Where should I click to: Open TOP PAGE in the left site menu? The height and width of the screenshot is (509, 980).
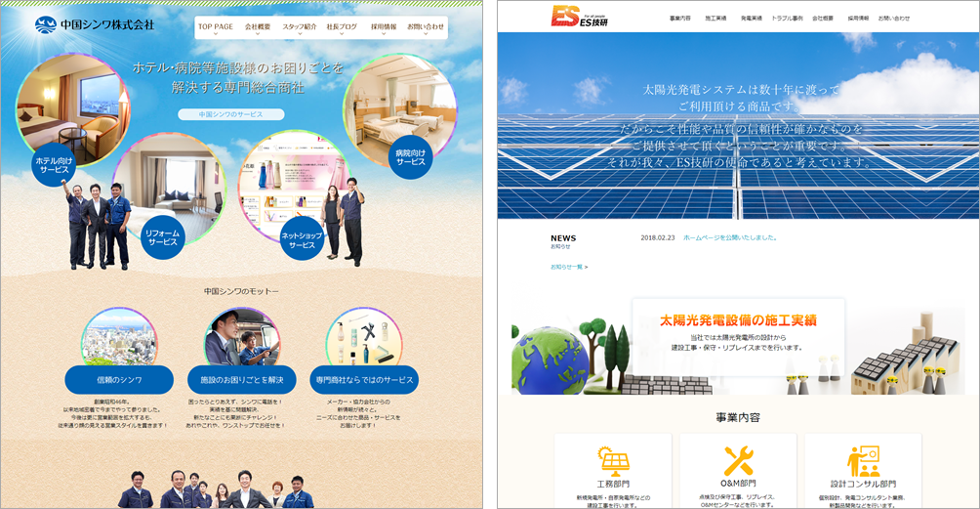(216, 27)
